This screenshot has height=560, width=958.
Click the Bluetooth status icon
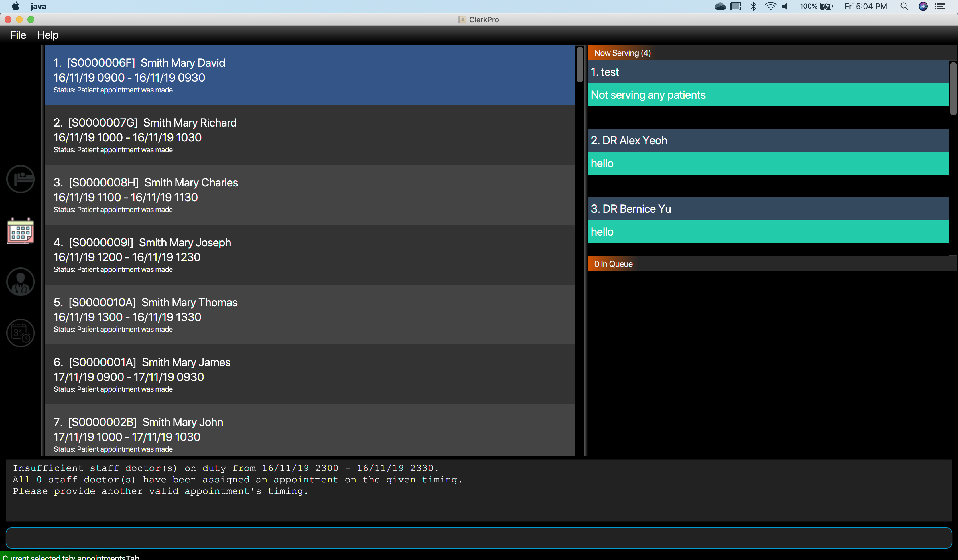[754, 6]
